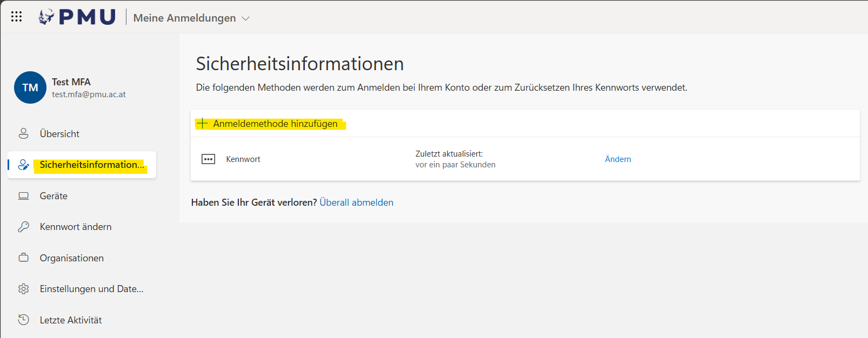
Task: Click the Überall abmelden link
Action: [356, 202]
